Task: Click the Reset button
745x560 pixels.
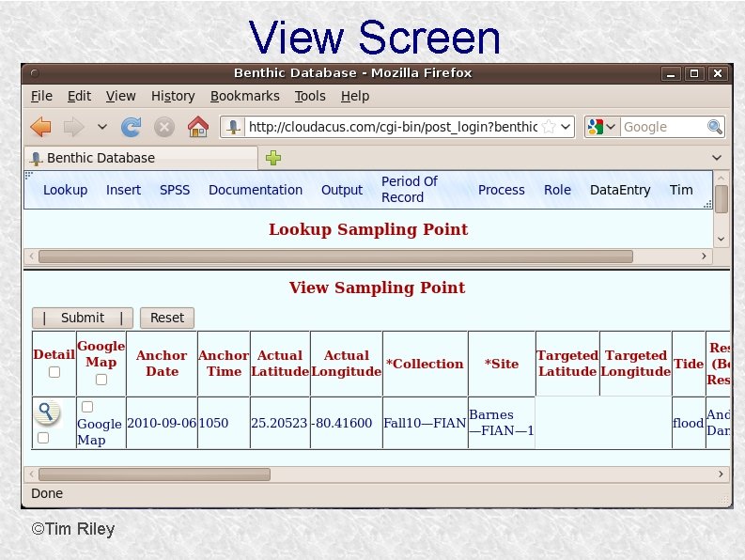Action: [167, 318]
